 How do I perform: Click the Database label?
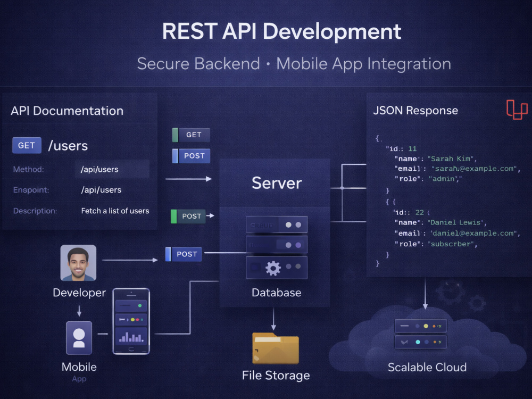click(277, 293)
